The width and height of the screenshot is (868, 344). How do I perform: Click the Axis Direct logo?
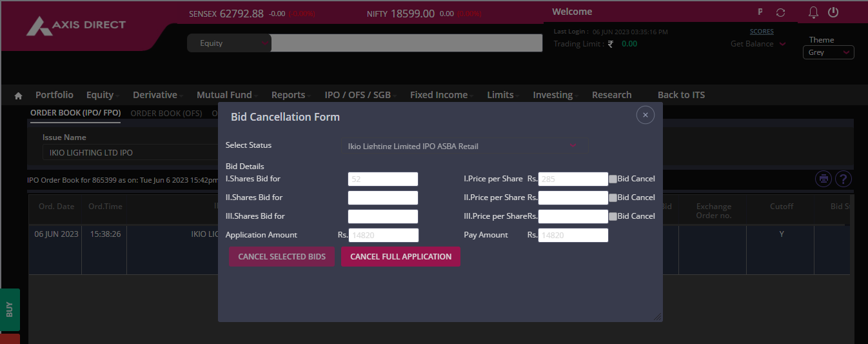[76, 25]
